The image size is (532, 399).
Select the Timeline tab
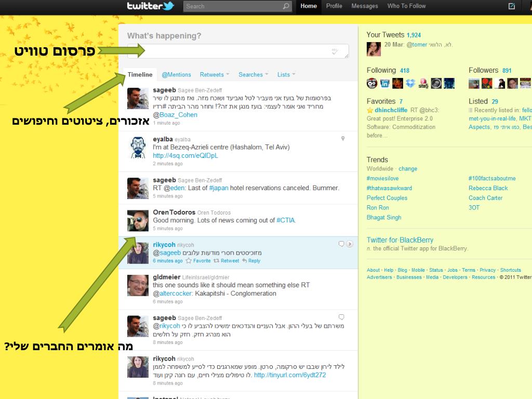(140, 75)
